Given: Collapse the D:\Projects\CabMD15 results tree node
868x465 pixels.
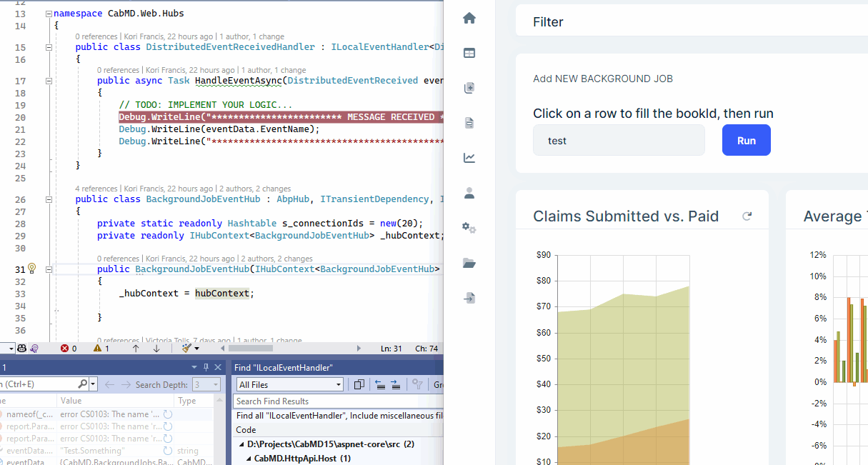Looking at the screenshot, I should [241, 444].
